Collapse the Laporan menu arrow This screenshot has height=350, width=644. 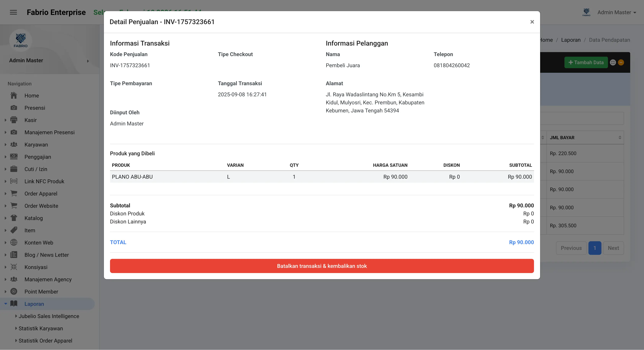click(x=6, y=303)
